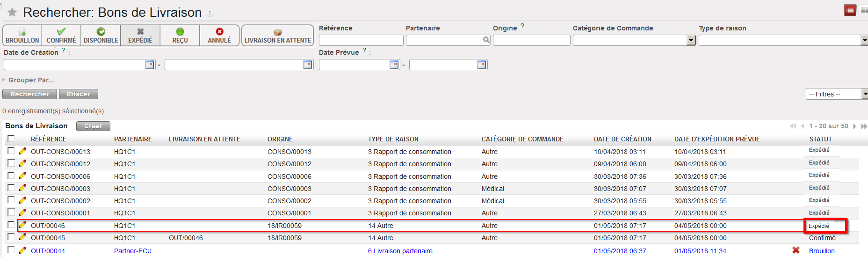
Task: Click the Créer button
Action: click(x=93, y=126)
